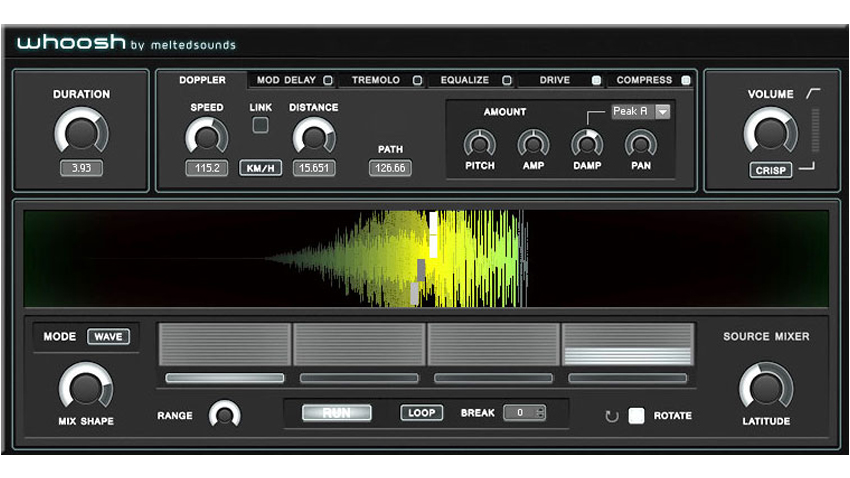Click the Distance value field 15.651
850x478 pixels.
point(314,168)
